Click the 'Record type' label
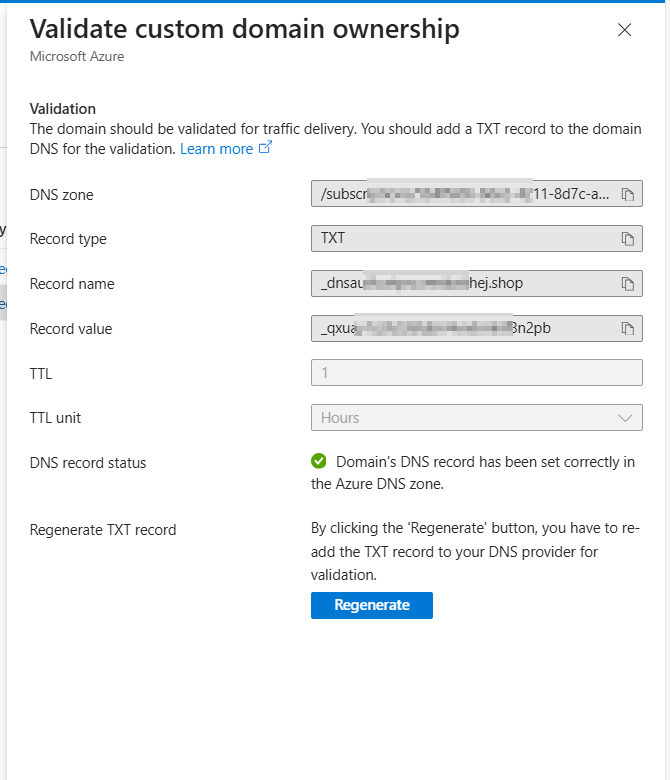This screenshot has width=670, height=780. (68, 239)
